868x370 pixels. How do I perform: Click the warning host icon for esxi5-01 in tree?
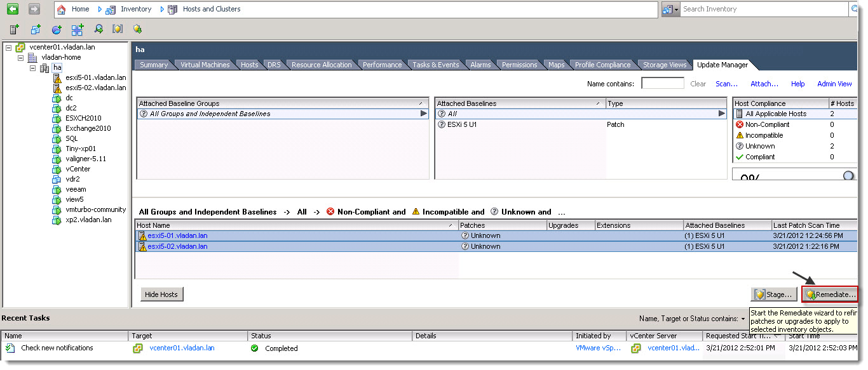pyautogui.click(x=57, y=78)
